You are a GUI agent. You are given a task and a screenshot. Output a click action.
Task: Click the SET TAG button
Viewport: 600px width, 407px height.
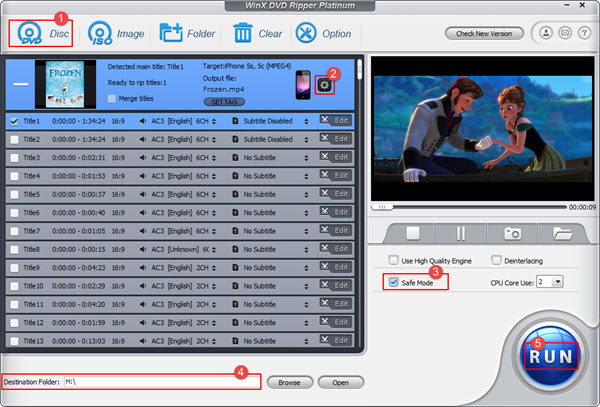point(224,102)
